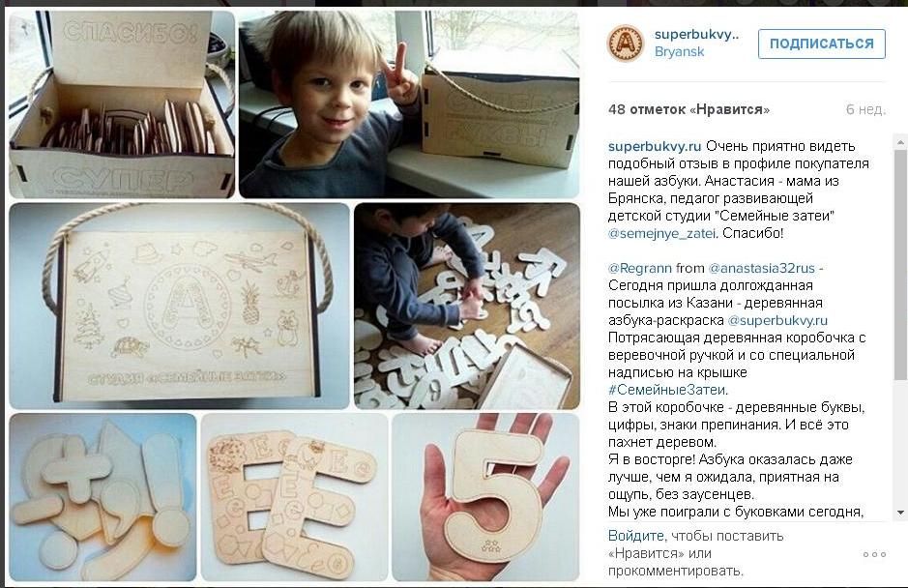Viewport: 908px width, 588px height.
Task: Open the superbukvy.. username at top
Action: point(696,34)
